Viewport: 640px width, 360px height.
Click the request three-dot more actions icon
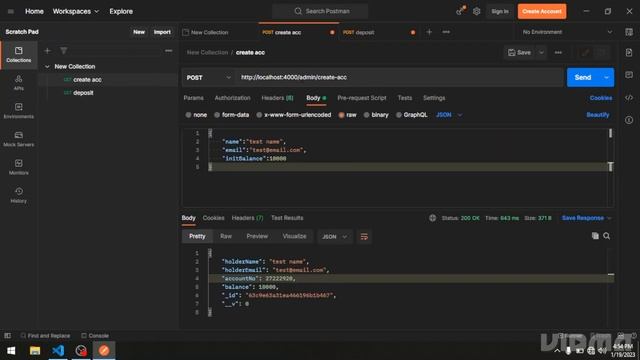click(558, 53)
